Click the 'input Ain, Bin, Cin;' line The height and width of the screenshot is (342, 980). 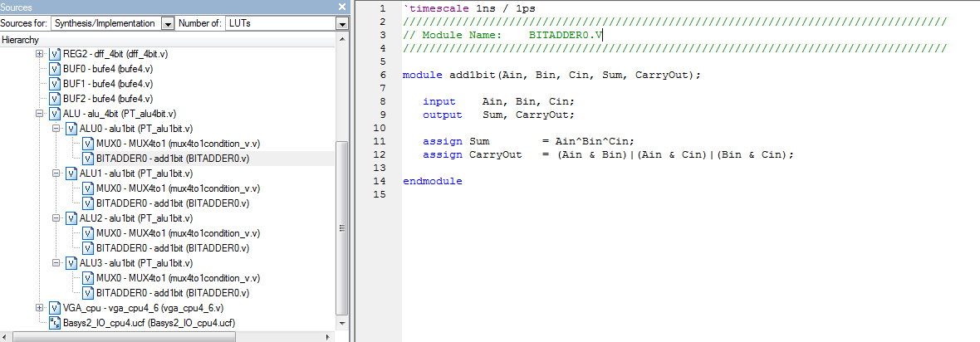pos(498,101)
